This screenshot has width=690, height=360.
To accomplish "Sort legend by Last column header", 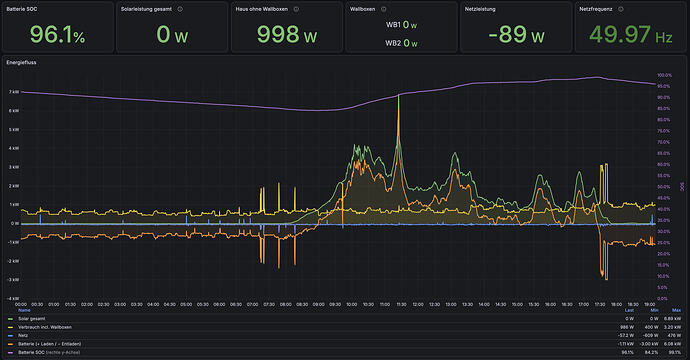I will pos(629,310).
